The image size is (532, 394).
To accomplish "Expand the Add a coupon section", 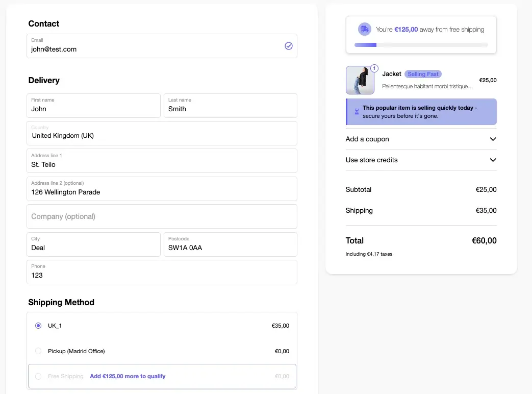I will pos(421,139).
